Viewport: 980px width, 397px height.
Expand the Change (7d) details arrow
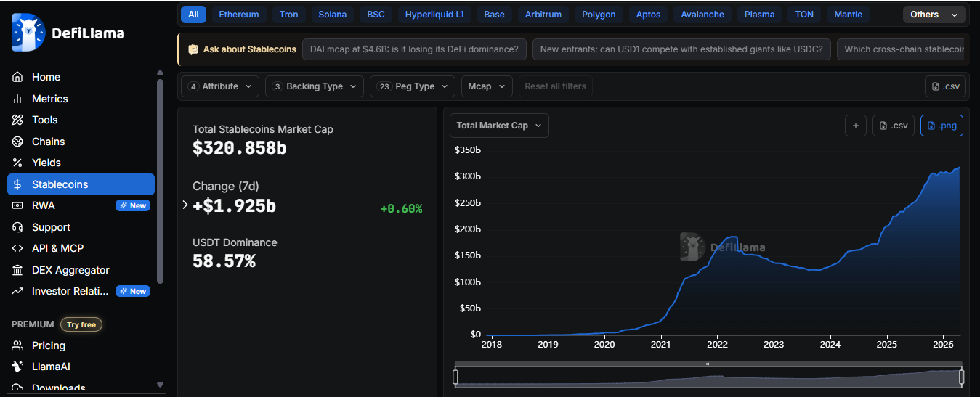click(185, 205)
